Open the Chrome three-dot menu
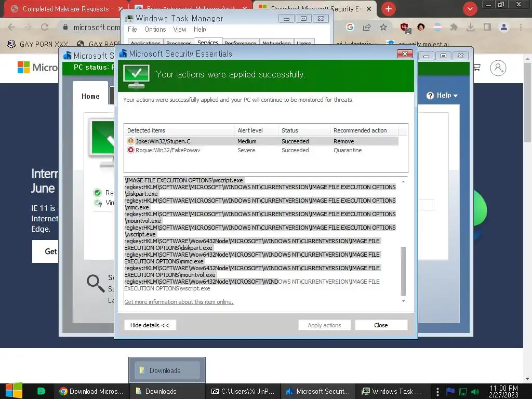 click(521, 27)
